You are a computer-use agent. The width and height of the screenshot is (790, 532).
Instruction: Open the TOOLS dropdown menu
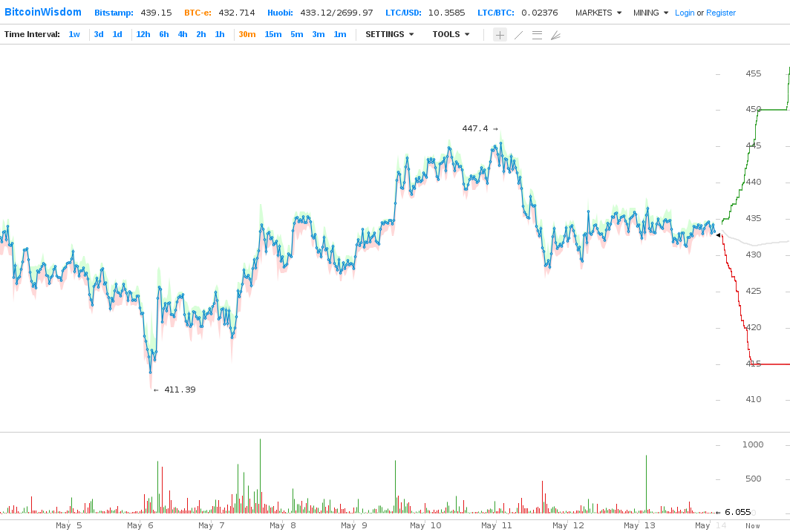click(451, 35)
